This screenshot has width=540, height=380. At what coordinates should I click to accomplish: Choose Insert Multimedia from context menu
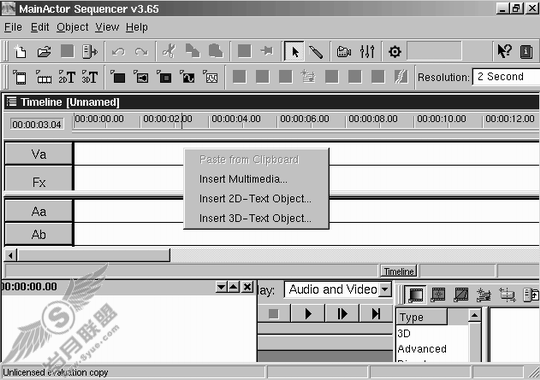pyautogui.click(x=243, y=179)
